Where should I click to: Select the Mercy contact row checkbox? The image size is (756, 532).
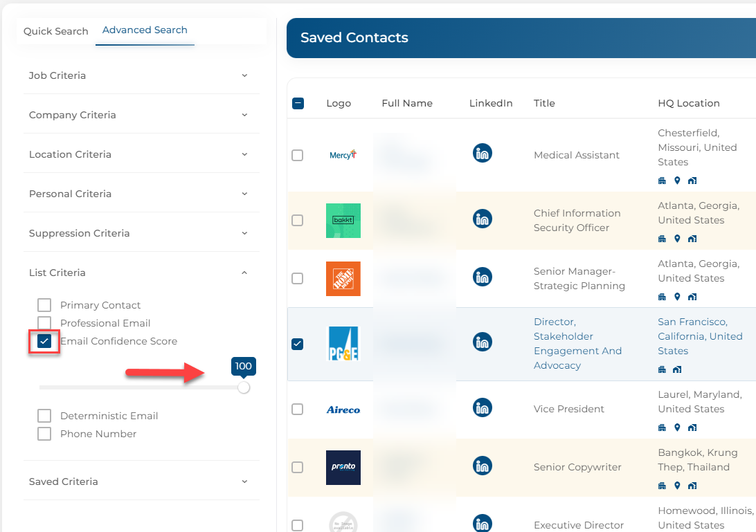(x=298, y=155)
